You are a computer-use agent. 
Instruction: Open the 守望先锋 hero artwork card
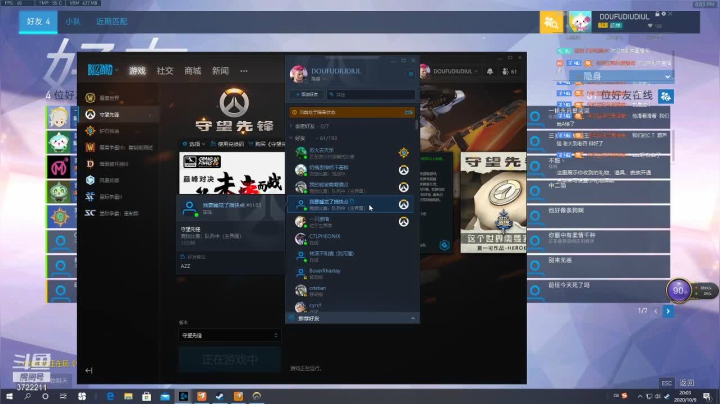point(494,202)
